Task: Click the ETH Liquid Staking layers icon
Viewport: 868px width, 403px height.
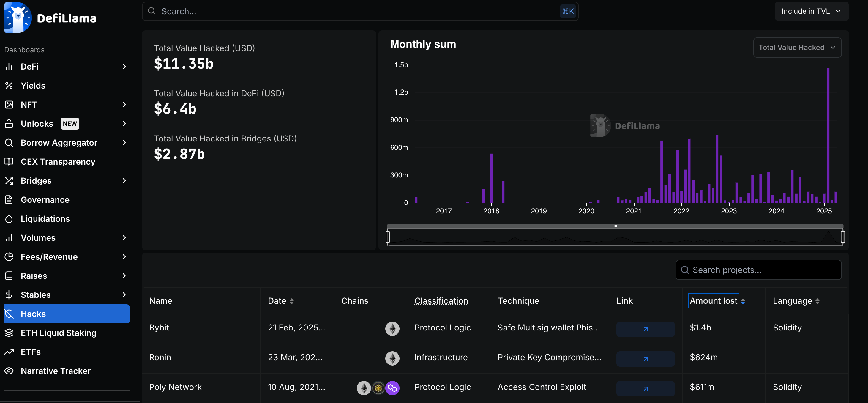Action: (x=9, y=333)
